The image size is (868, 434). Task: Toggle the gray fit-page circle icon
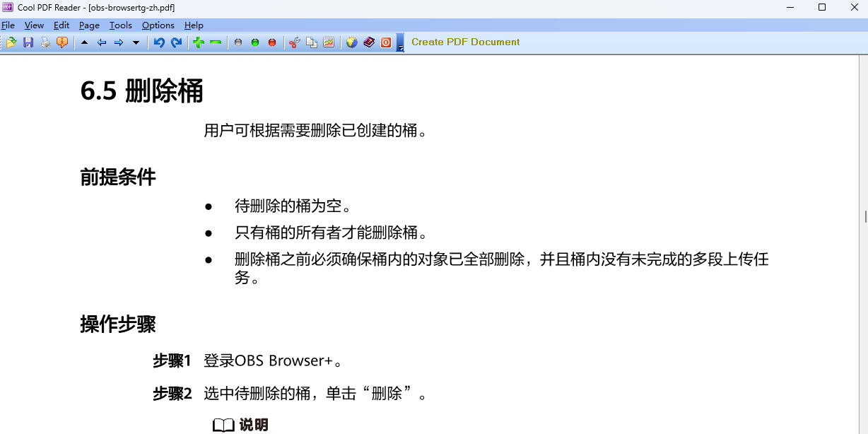tap(237, 42)
